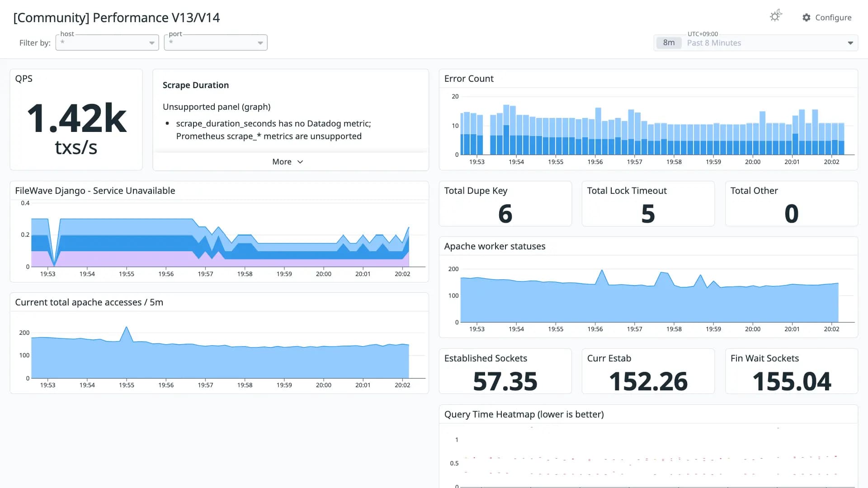Click the Current total apache accesses title

point(89,302)
